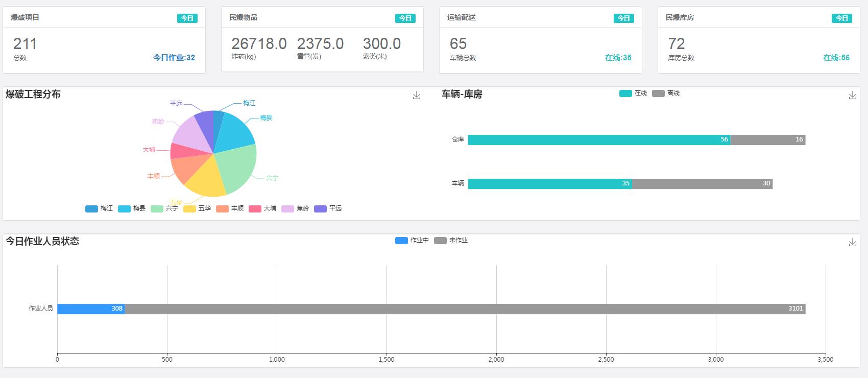This screenshot has width=868, height=378.
Task: Download the 爆破工程分布 pie chart image
Action: 417,96
